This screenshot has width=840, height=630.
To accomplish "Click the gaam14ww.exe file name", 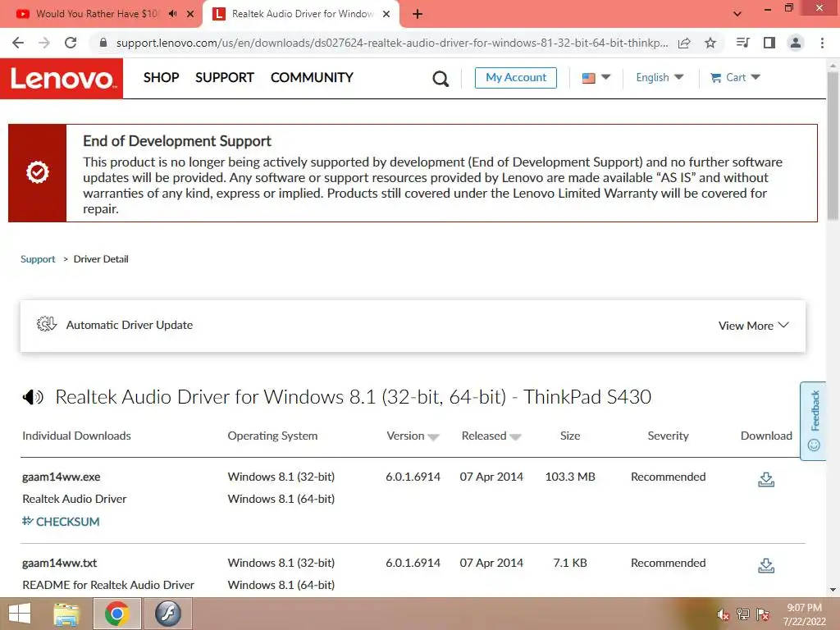I will [x=61, y=477].
